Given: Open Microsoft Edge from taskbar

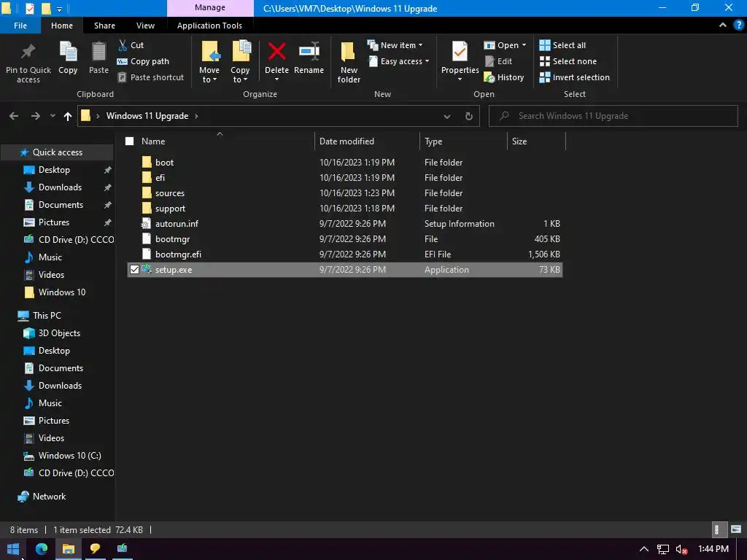Looking at the screenshot, I should tap(42, 548).
